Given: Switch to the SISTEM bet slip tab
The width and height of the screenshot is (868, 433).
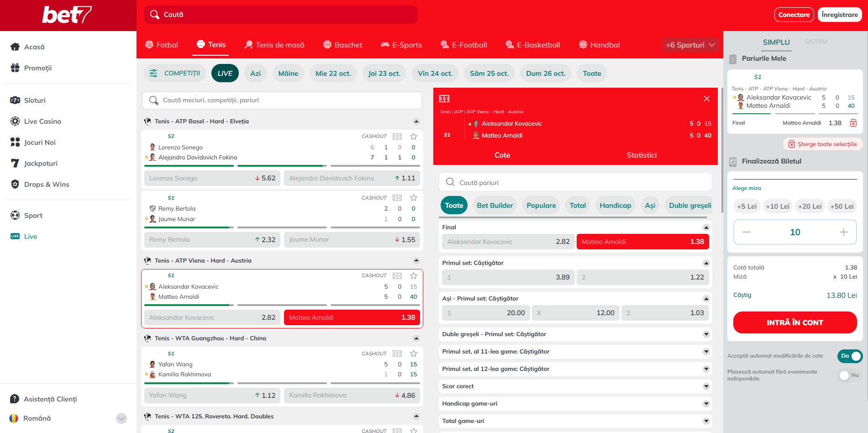Looking at the screenshot, I should (x=815, y=42).
